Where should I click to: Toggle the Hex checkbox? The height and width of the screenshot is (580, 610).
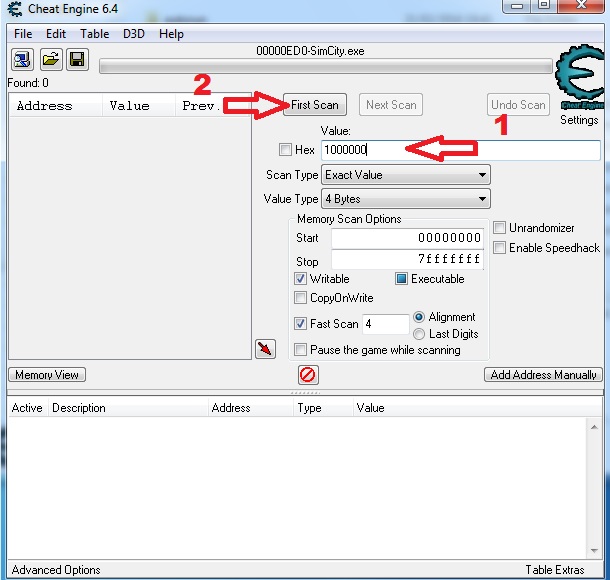click(285, 149)
